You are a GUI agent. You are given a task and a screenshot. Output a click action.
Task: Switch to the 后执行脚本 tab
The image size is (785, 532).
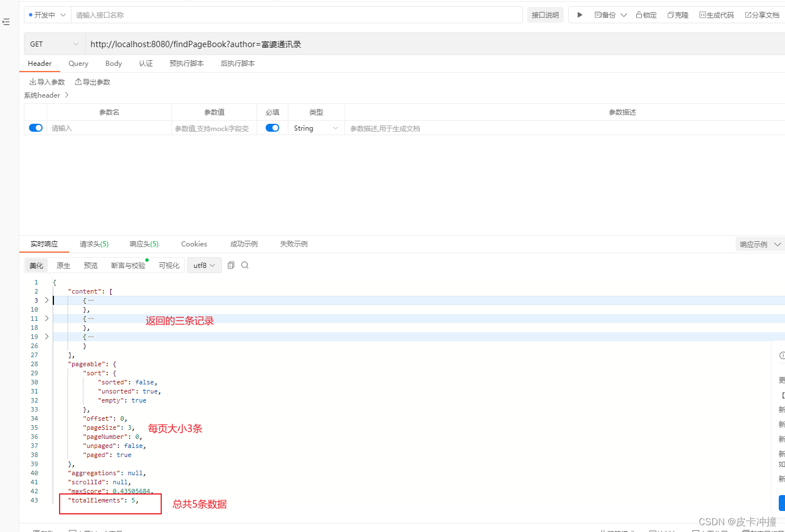238,64
